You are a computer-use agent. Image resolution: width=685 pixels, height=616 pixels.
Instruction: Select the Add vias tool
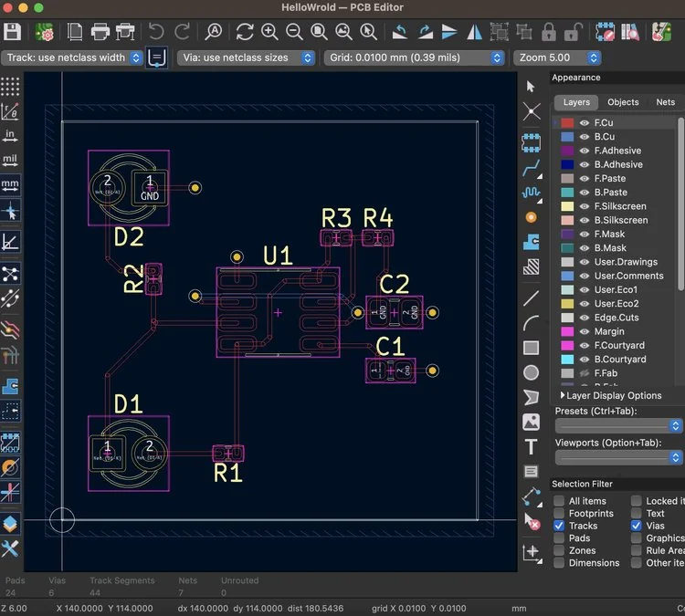pos(532,217)
